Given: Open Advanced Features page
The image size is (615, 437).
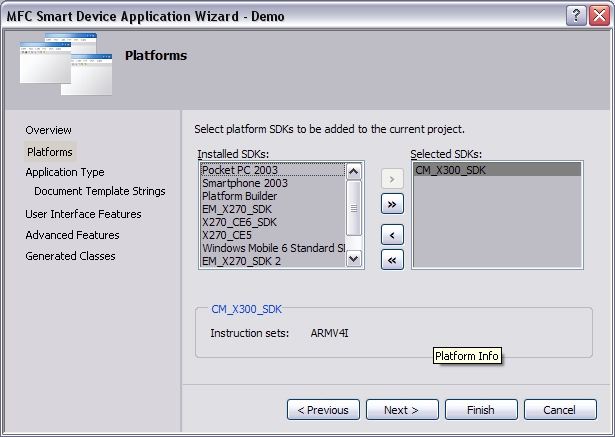Looking at the screenshot, I should coord(72,235).
